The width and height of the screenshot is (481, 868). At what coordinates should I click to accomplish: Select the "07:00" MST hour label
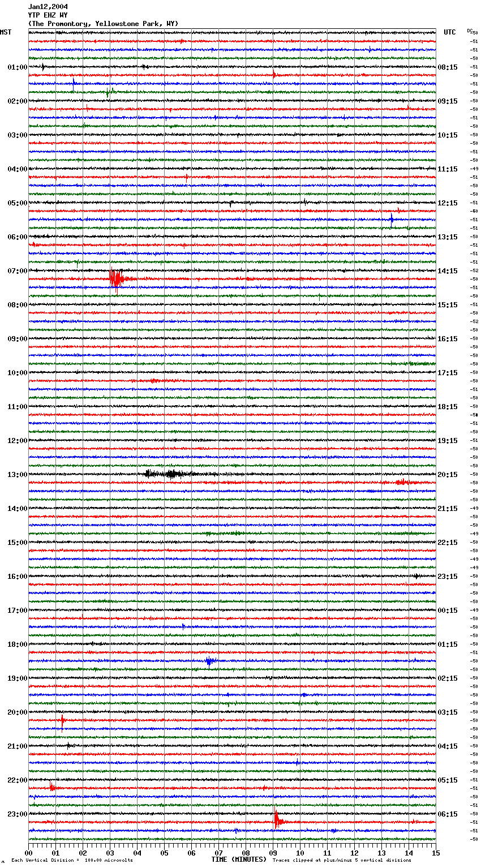point(17,271)
